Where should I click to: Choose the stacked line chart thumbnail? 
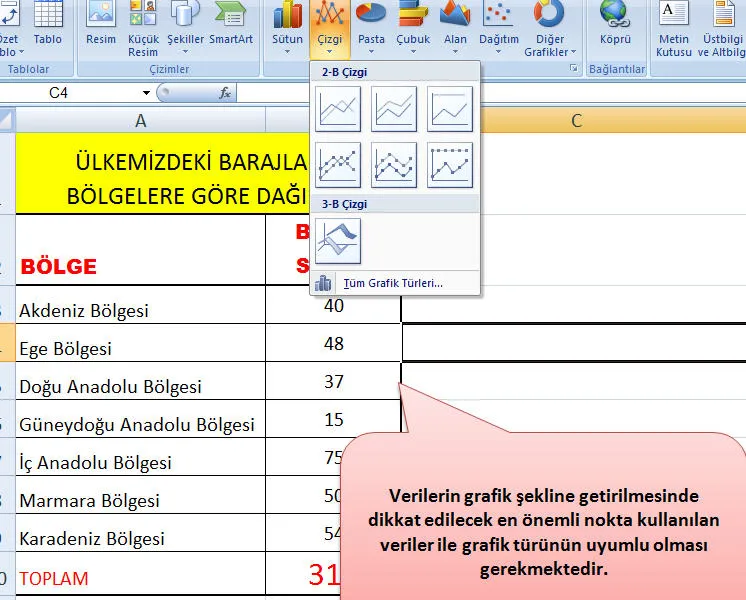click(394, 108)
